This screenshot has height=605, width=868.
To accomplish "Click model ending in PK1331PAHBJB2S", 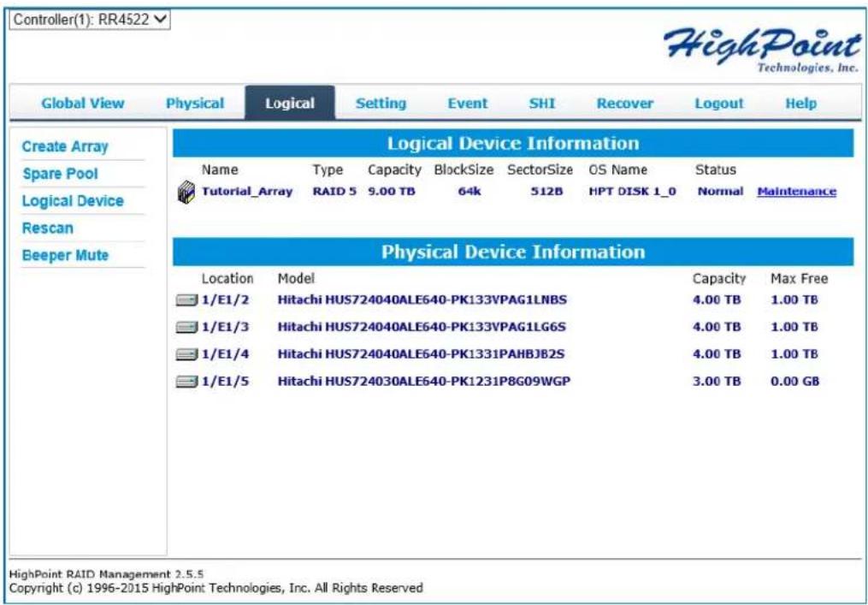I will pos(422,354).
